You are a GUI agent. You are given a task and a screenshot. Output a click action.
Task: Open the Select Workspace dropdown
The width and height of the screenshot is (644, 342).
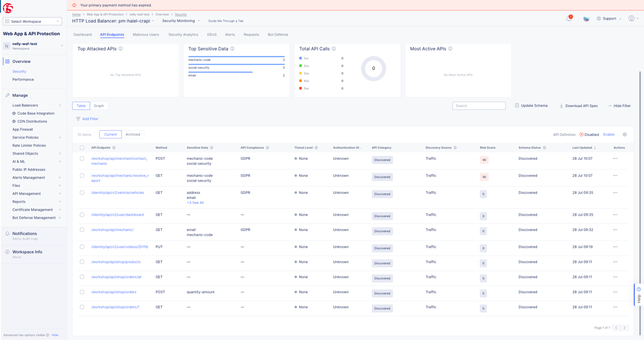pyautogui.click(x=33, y=21)
